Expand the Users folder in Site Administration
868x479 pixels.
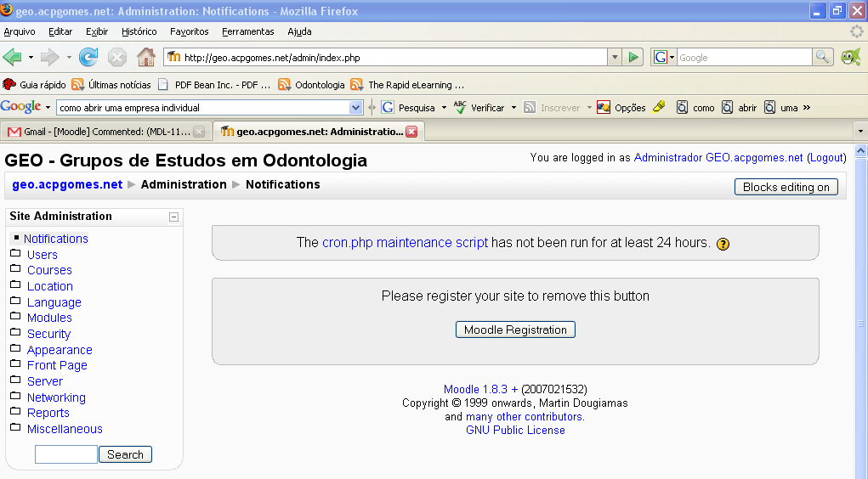pyautogui.click(x=15, y=253)
